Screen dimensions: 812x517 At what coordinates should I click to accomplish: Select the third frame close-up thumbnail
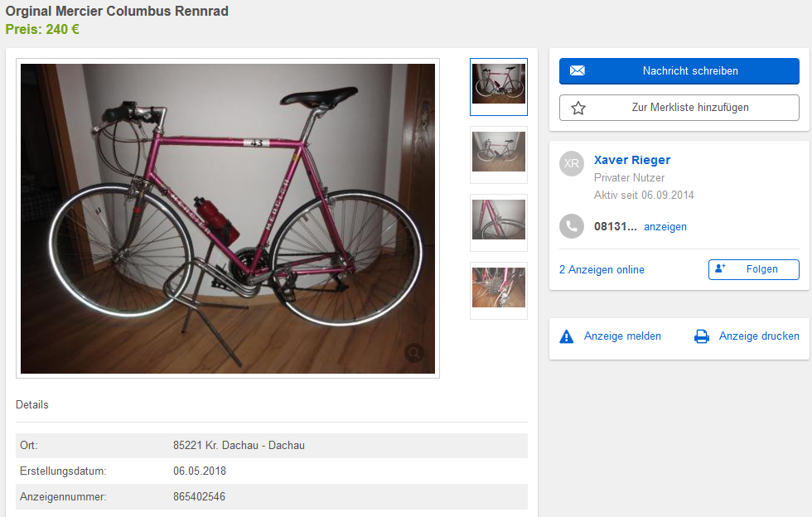click(499, 222)
